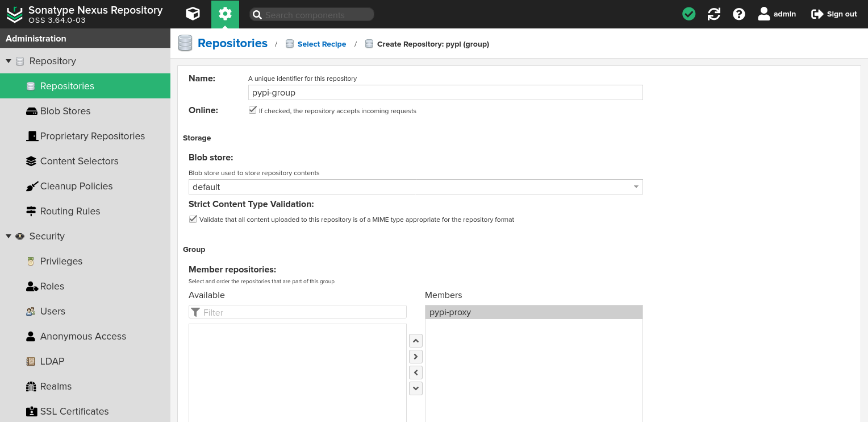This screenshot has width=868, height=422.
Task: Click the SSL Certificates icon in sidebar
Action: click(x=31, y=411)
